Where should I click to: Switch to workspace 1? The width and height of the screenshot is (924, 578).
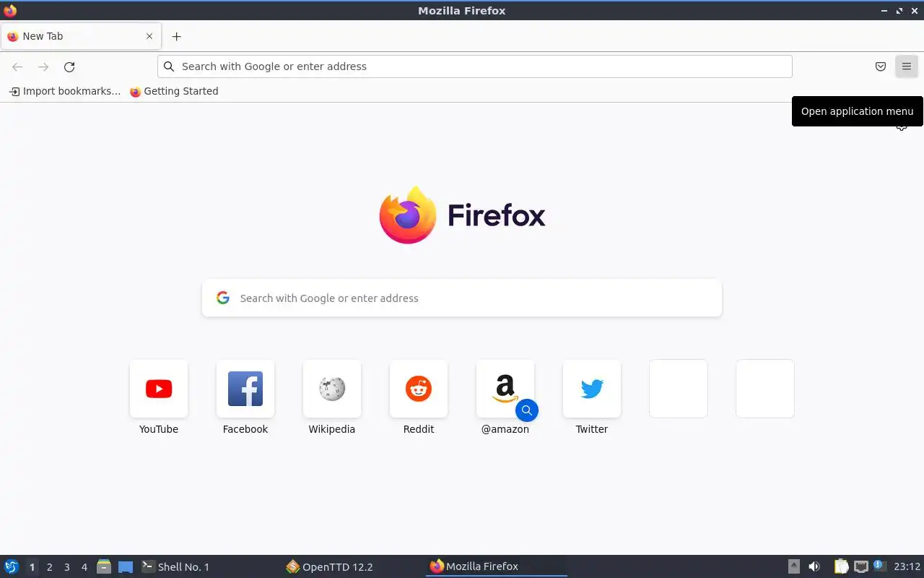click(32, 567)
